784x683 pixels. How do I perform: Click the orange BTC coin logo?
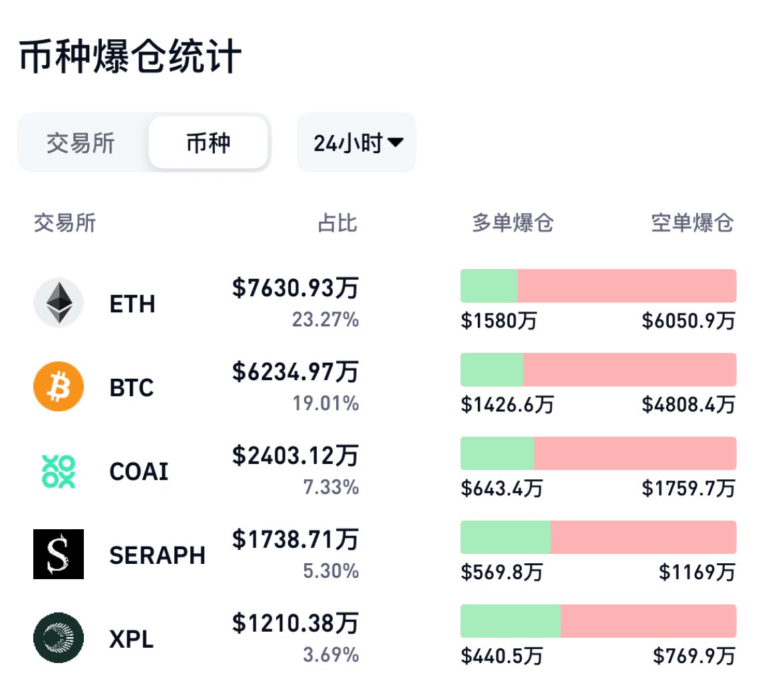(59, 387)
